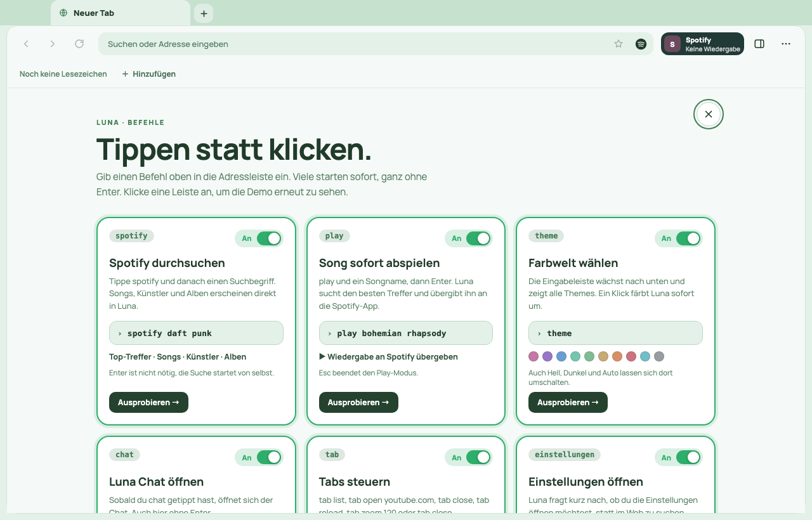Turn off the spotify command toggle
This screenshot has height=520, width=812.
click(x=269, y=238)
